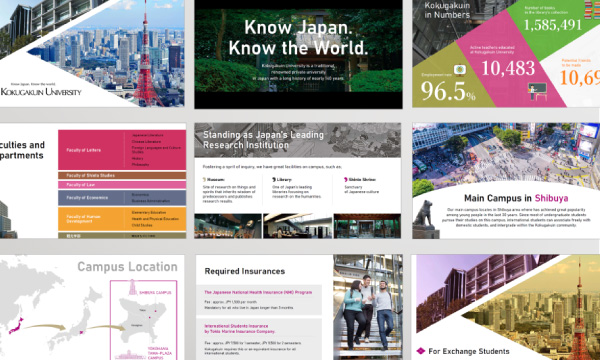Click the 'SHIBUYA CAMPUS' map label
The width and height of the screenshot is (600, 360).
click(155, 293)
